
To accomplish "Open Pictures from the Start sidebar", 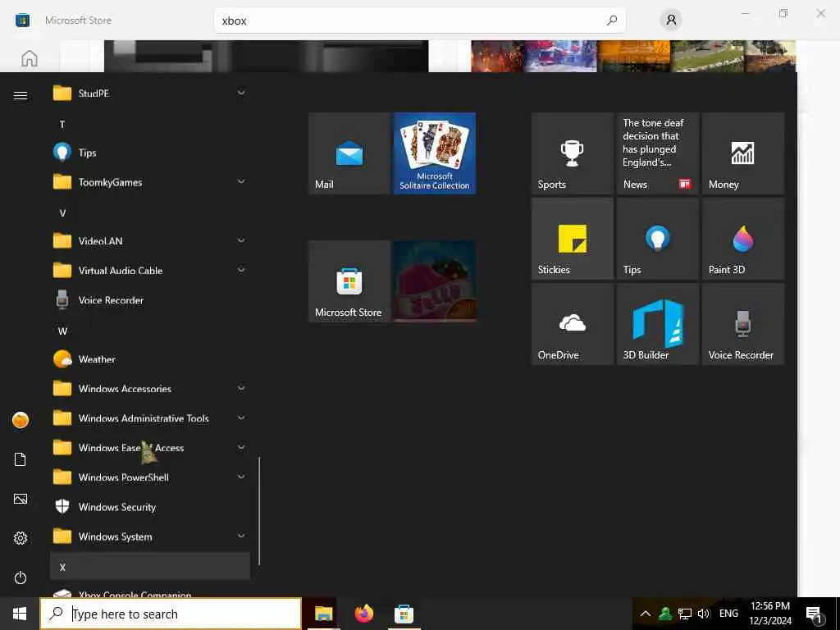I will coord(21,499).
